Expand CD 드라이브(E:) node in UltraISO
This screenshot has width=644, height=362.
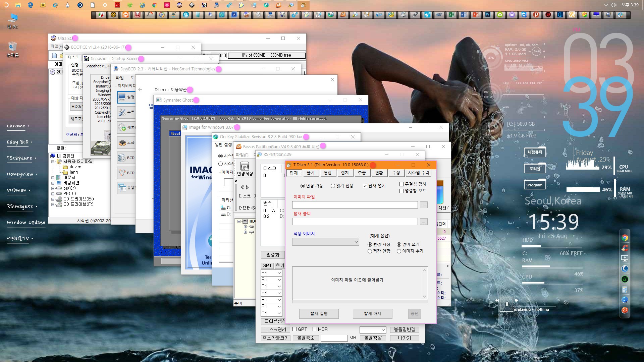tap(53, 199)
